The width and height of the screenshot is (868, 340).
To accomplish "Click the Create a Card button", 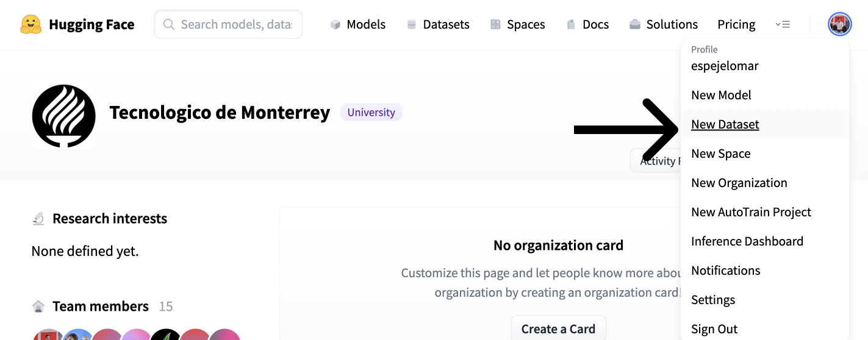I will tap(558, 329).
